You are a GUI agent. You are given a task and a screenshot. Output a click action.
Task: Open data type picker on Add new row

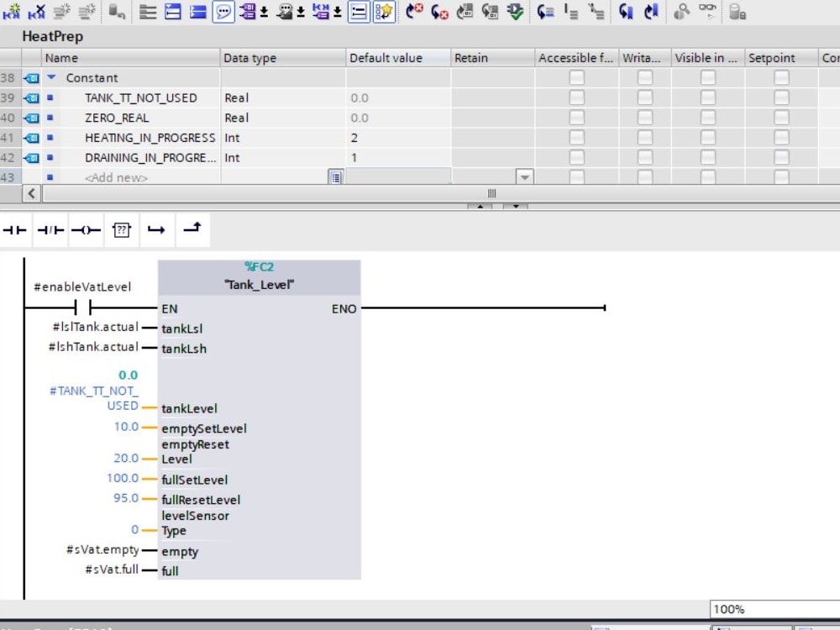335,177
